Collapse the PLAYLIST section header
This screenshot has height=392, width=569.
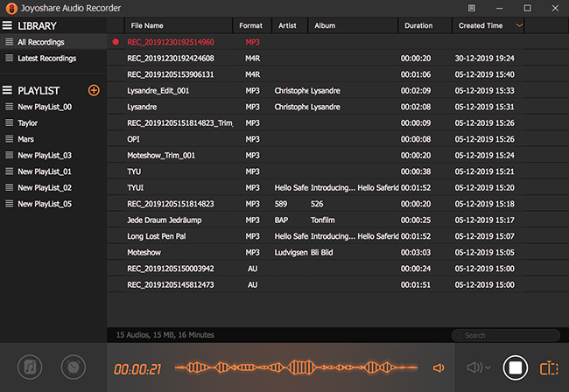32,90
